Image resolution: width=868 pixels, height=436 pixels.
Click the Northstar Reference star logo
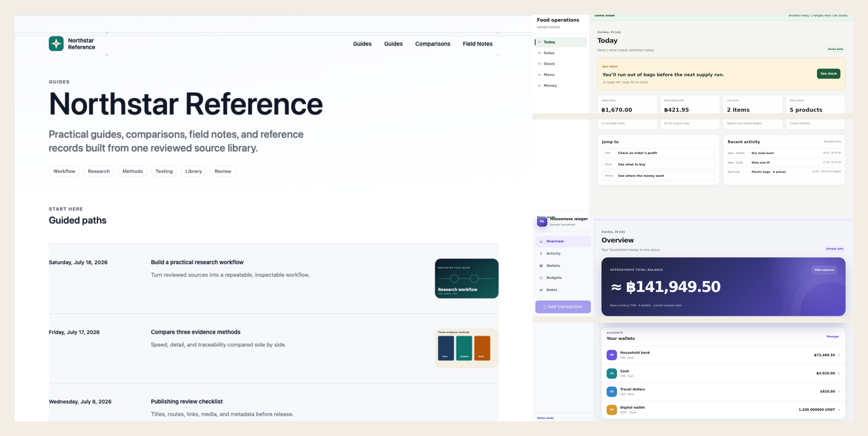(56, 44)
